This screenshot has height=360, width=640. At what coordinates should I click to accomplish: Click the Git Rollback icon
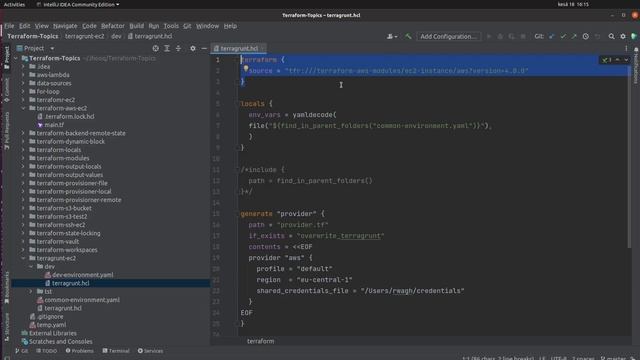click(x=597, y=36)
